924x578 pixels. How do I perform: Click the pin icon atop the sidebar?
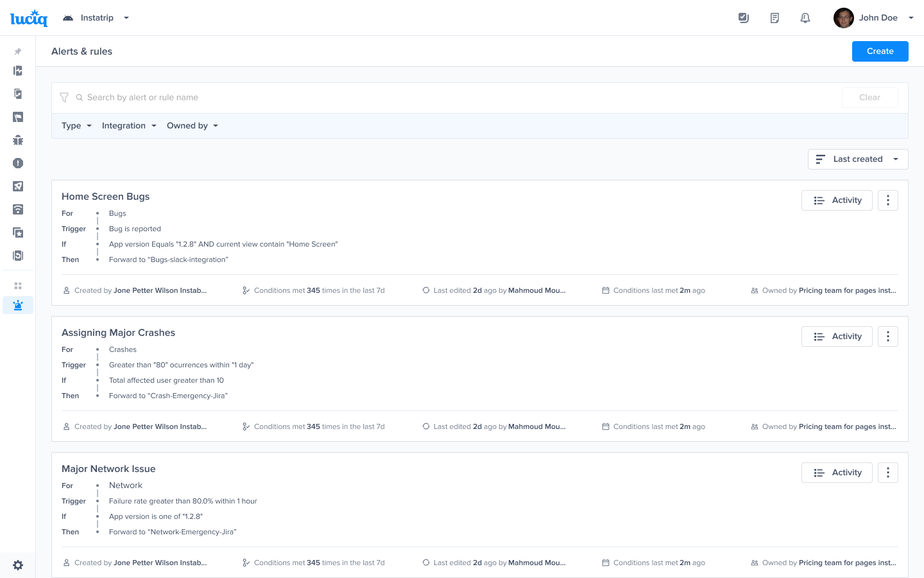pyautogui.click(x=18, y=51)
